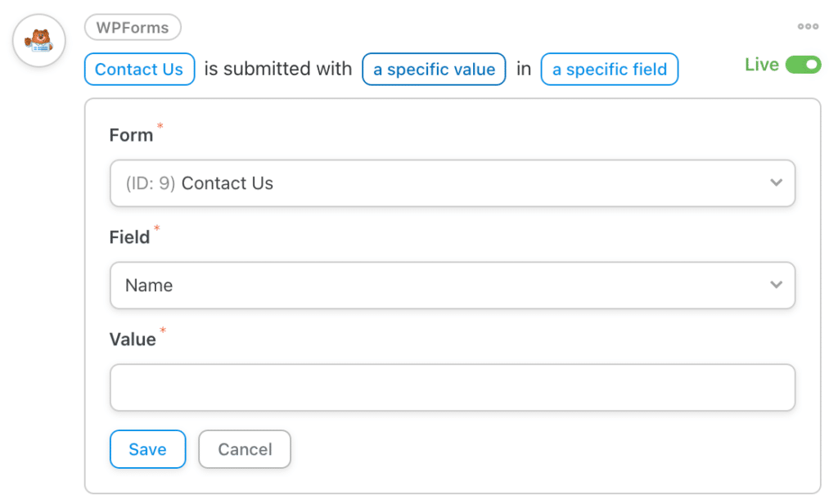Click the required asterisk beside Value
Viewport: 838px width, 504px height.
click(x=163, y=332)
